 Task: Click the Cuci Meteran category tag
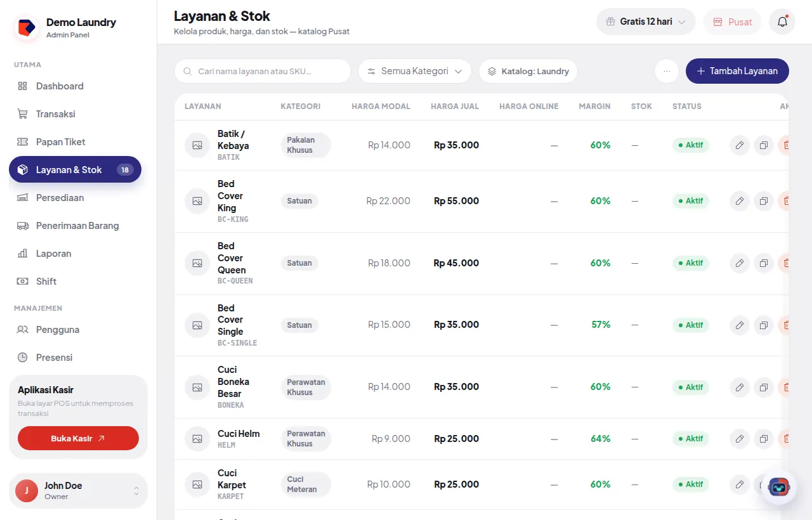click(x=306, y=484)
